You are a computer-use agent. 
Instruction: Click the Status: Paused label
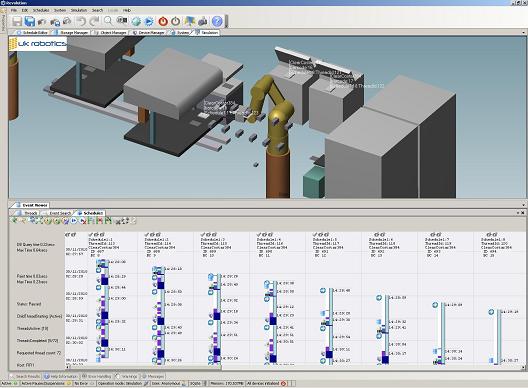point(29,304)
